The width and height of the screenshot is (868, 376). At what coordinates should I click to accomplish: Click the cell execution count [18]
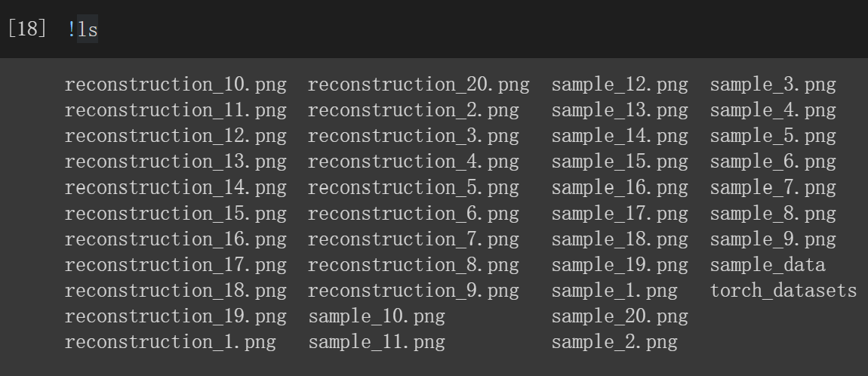(27, 29)
